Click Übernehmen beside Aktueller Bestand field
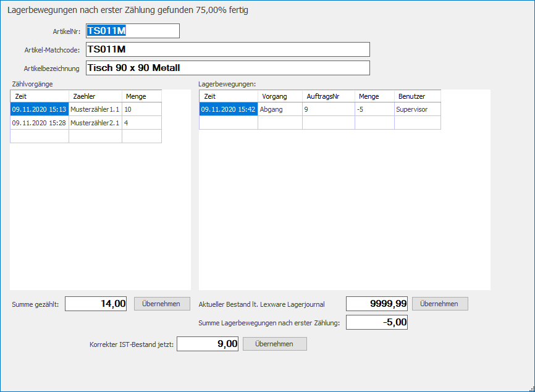 [x=439, y=304]
